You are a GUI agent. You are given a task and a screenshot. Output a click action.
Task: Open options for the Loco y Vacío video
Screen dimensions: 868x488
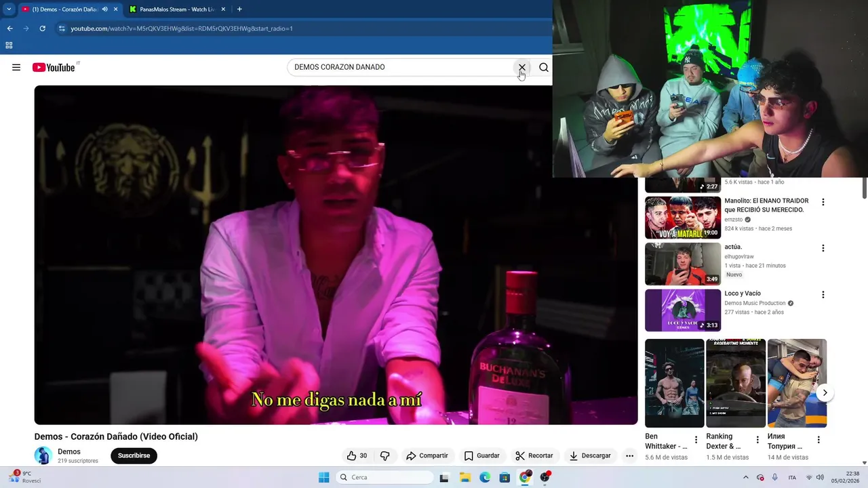click(823, 295)
